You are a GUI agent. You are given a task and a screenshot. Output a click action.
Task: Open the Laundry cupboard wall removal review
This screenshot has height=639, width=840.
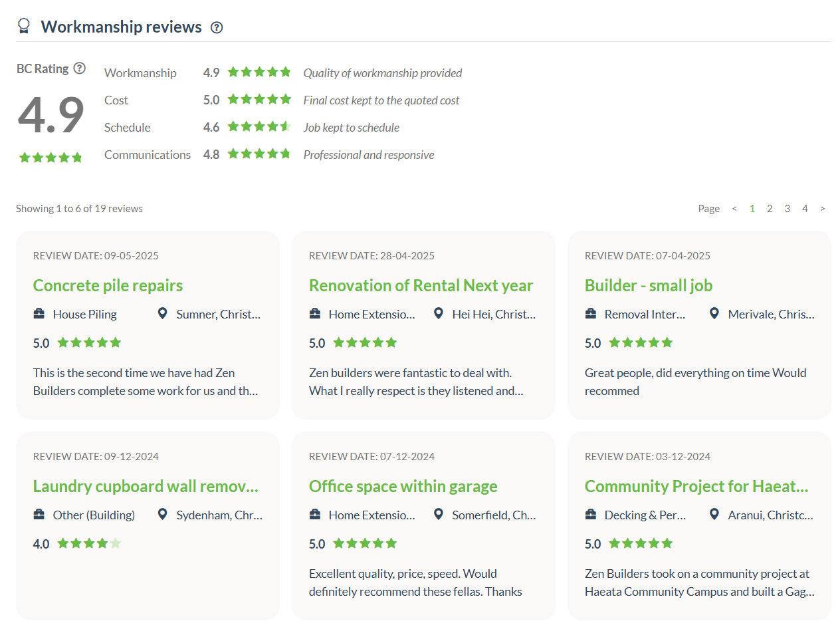146,486
